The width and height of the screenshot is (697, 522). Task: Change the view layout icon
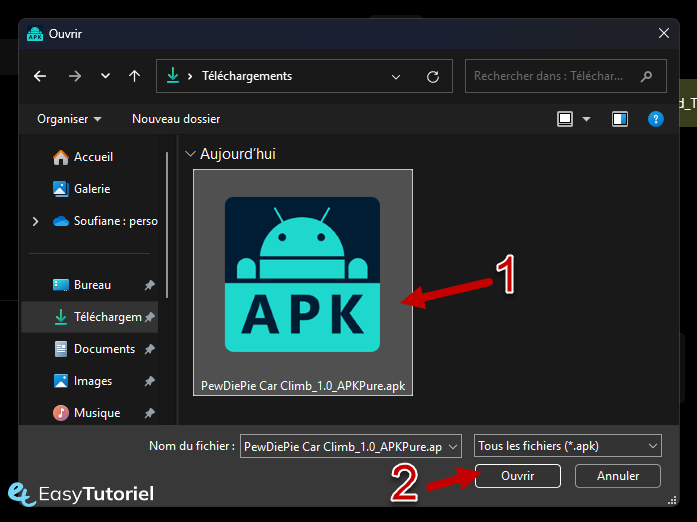tap(565, 119)
